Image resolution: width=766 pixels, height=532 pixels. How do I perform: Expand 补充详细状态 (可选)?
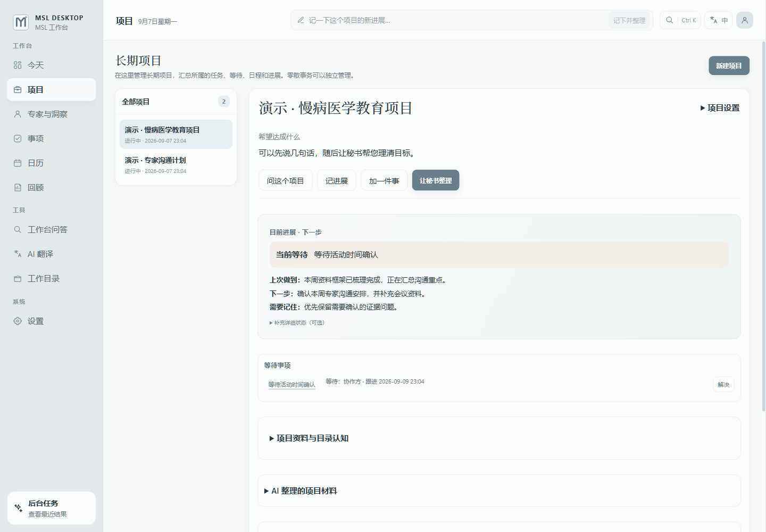pos(297,322)
